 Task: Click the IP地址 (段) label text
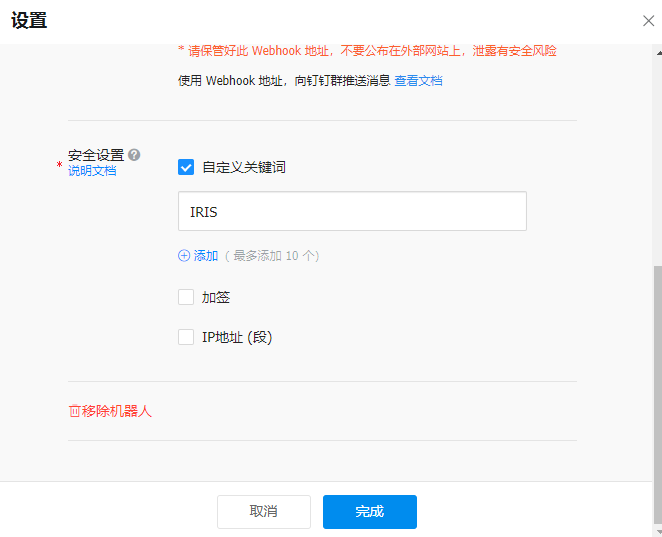click(x=237, y=337)
